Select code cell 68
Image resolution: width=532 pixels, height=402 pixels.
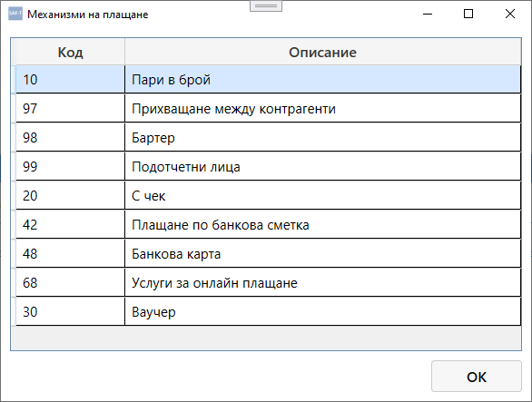70,282
